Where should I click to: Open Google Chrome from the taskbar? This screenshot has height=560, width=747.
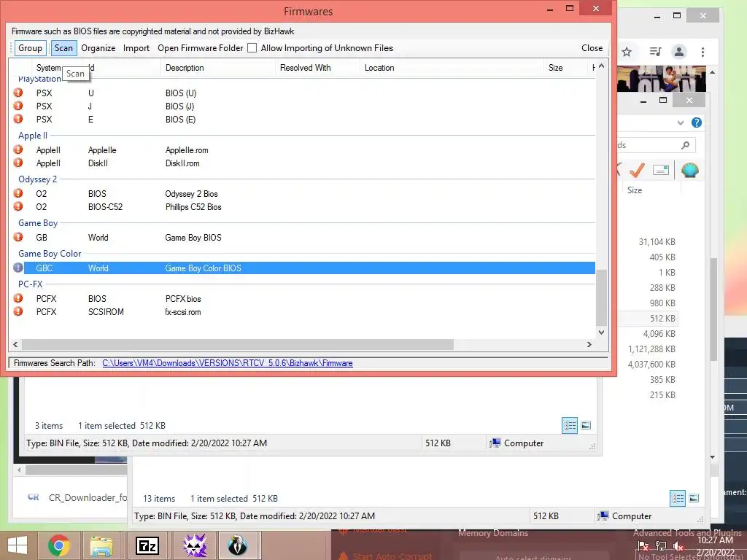(59, 545)
